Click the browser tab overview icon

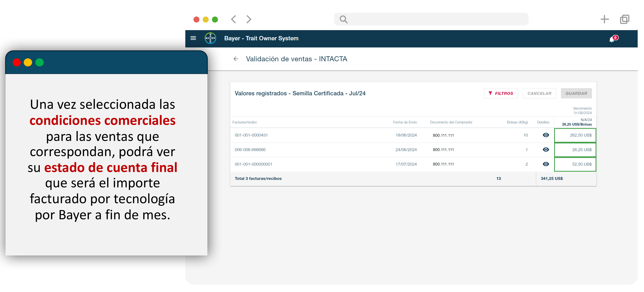[624, 19]
